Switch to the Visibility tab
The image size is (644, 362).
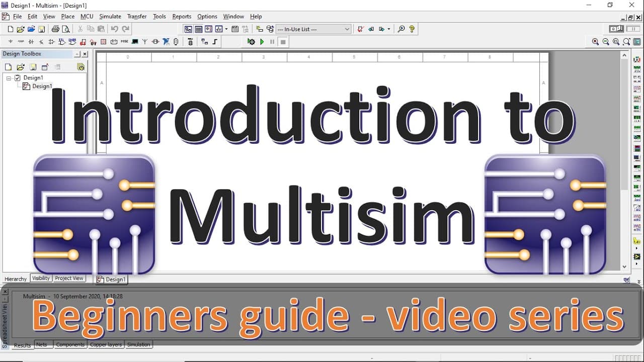41,278
